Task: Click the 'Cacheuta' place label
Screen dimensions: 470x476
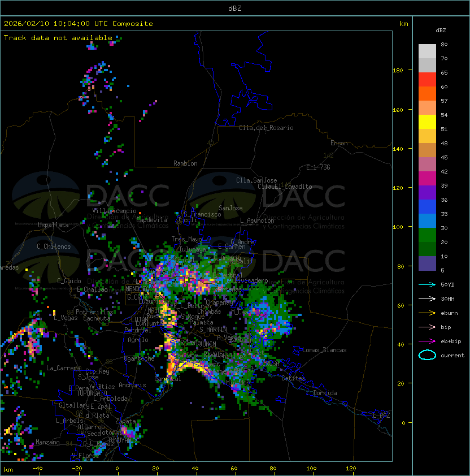Action: 97,318
